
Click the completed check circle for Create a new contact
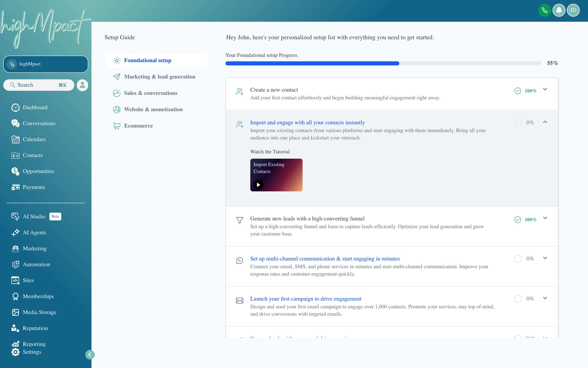[518, 91]
